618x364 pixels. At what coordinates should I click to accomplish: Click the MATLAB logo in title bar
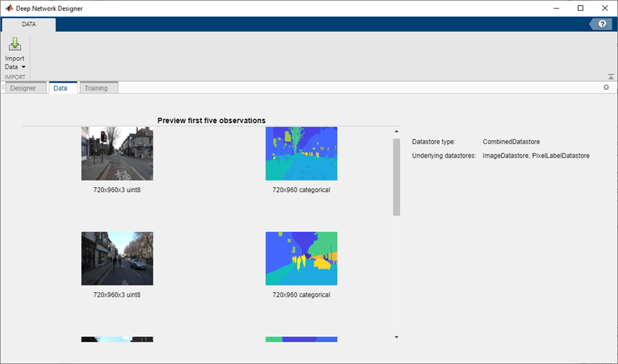point(9,9)
